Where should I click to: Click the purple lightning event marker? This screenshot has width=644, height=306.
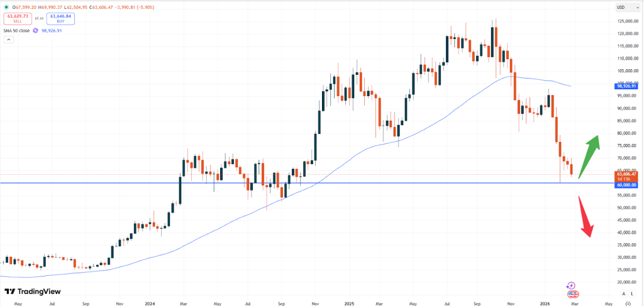572,285
